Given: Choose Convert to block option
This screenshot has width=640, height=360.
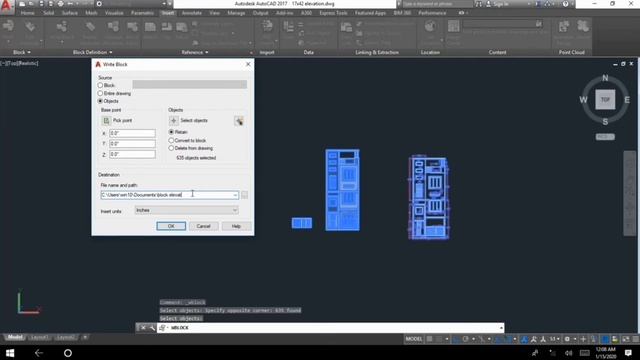Looking at the screenshot, I should coord(171,140).
